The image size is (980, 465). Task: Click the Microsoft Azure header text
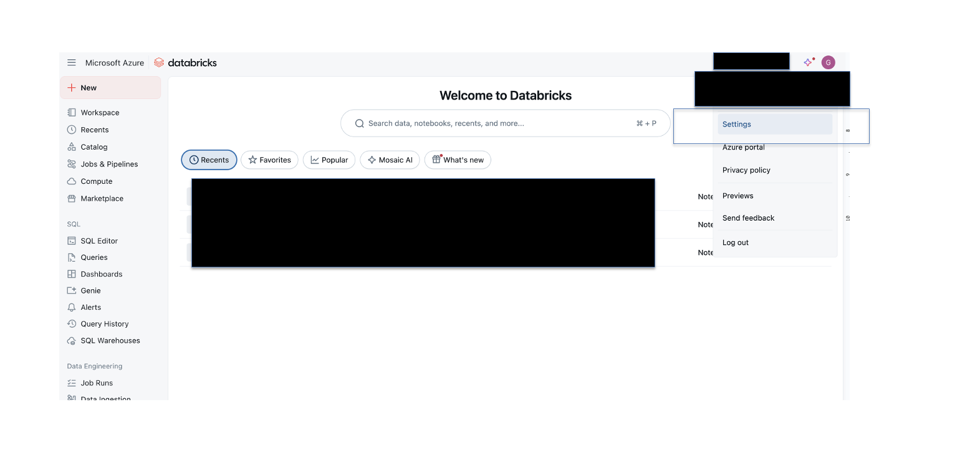click(x=115, y=63)
